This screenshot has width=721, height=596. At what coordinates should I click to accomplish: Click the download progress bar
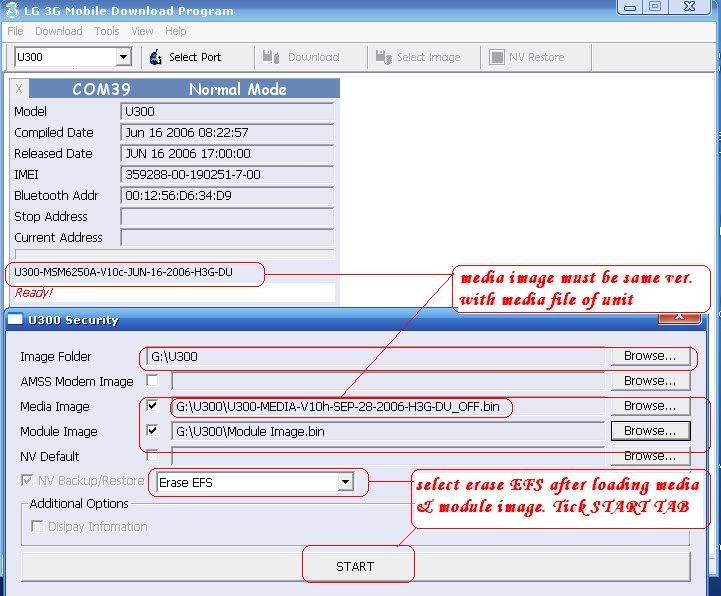click(x=175, y=254)
